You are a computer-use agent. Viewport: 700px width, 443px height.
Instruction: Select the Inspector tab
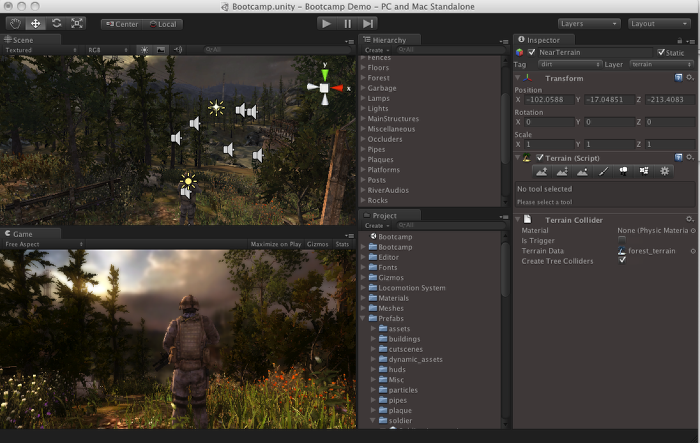pyautogui.click(x=543, y=40)
